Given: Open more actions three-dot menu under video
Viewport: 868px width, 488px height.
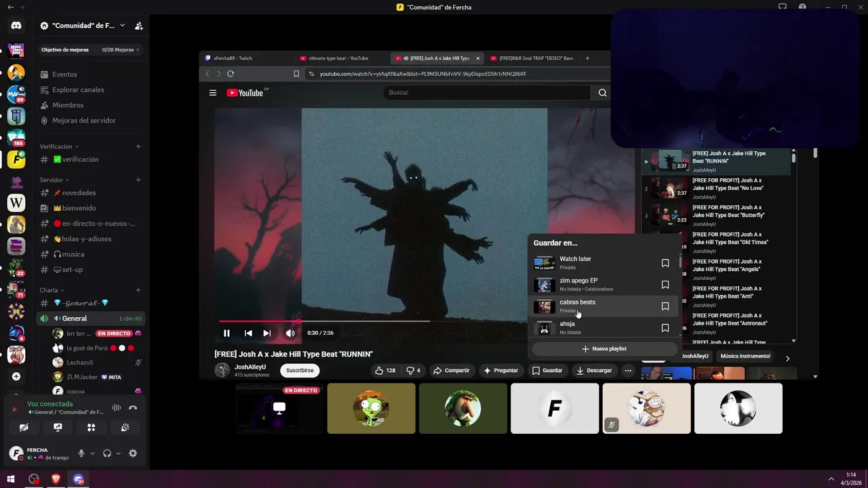Looking at the screenshot, I should pyautogui.click(x=628, y=370).
